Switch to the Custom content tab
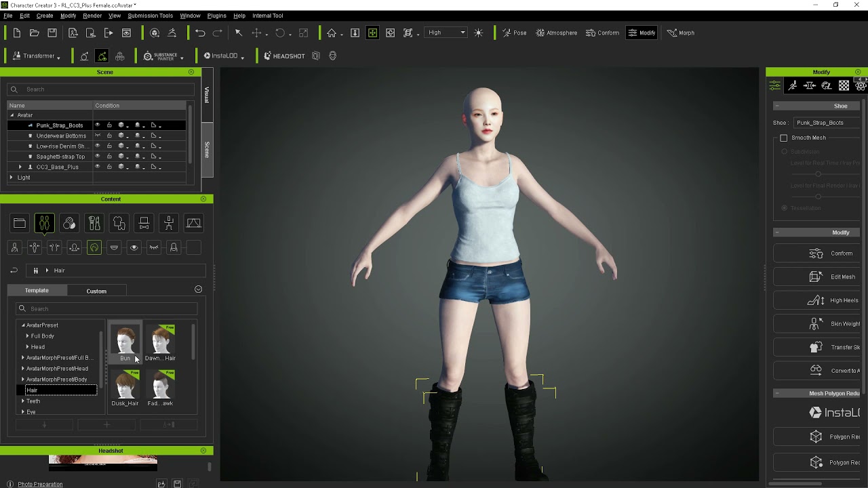 [x=96, y=291]
